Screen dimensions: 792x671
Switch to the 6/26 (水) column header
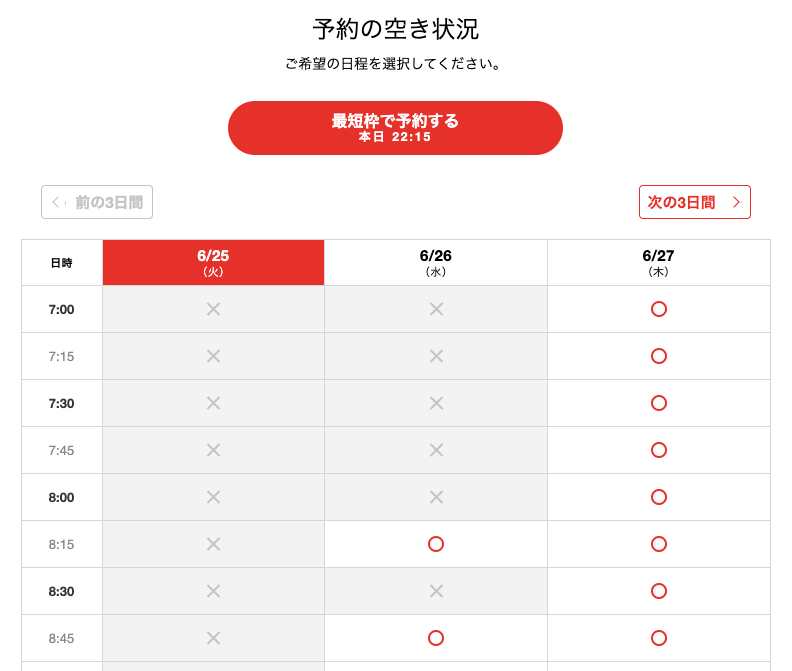(436, 263)
